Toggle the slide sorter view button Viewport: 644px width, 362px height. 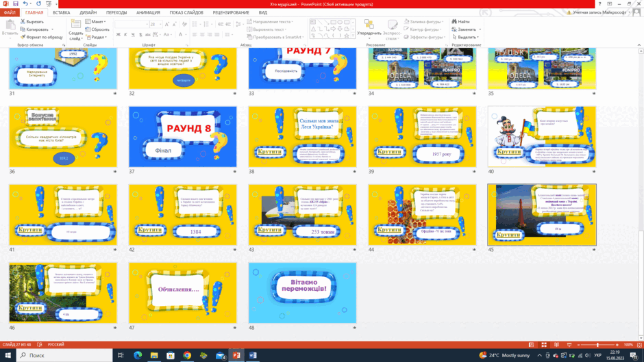click(x=544, y=345)
